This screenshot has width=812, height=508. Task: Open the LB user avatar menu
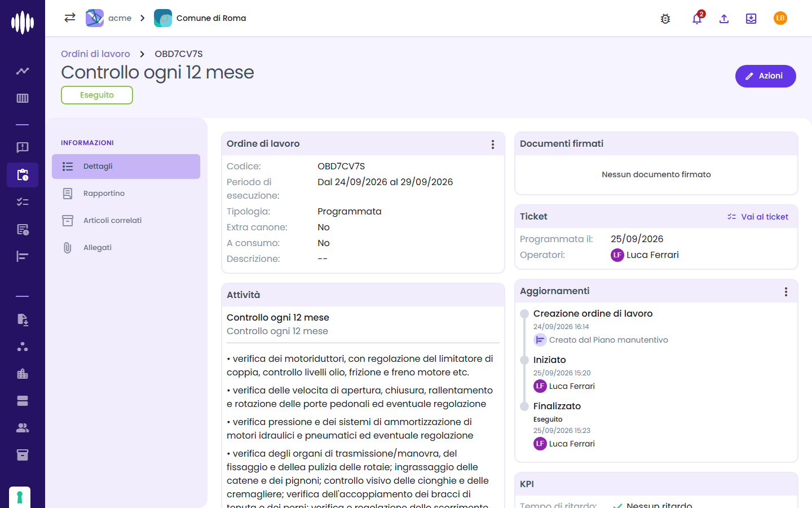780,18
